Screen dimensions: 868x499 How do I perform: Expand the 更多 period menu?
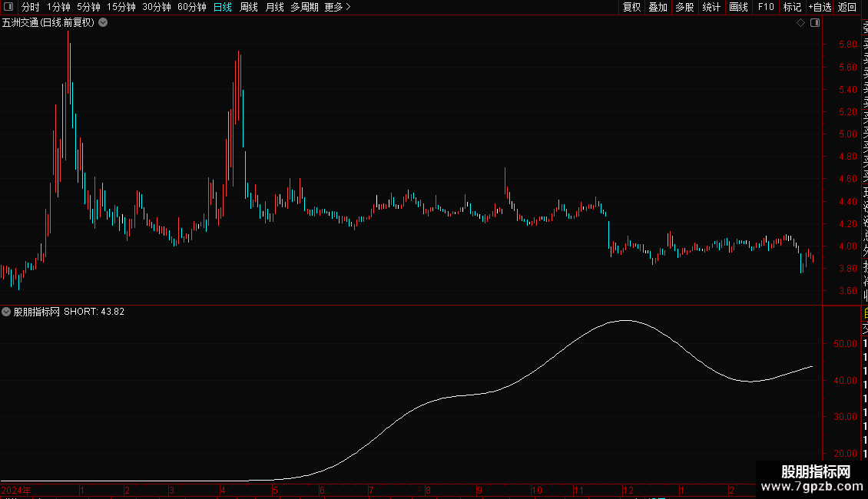click(x=338, y=7)
